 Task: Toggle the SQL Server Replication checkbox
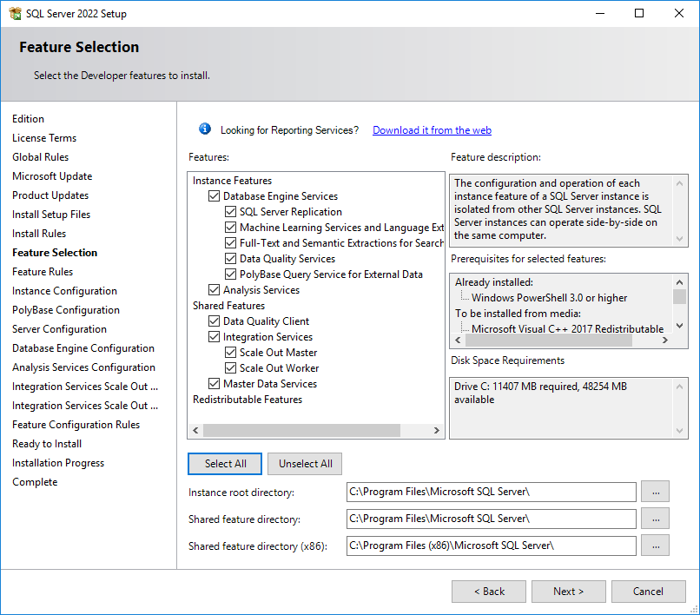230,212
